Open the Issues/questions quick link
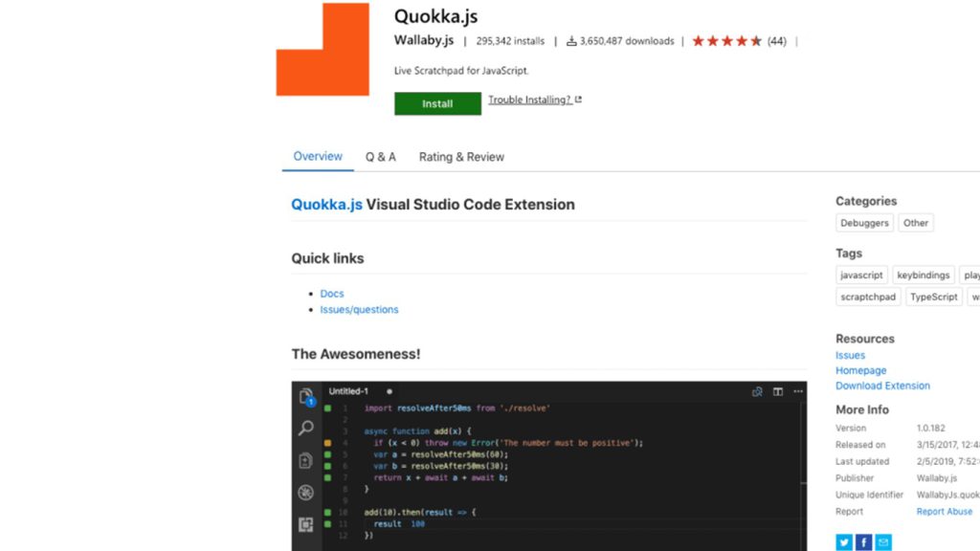Viewport: 980px width, 551px height. coord(360,310)
